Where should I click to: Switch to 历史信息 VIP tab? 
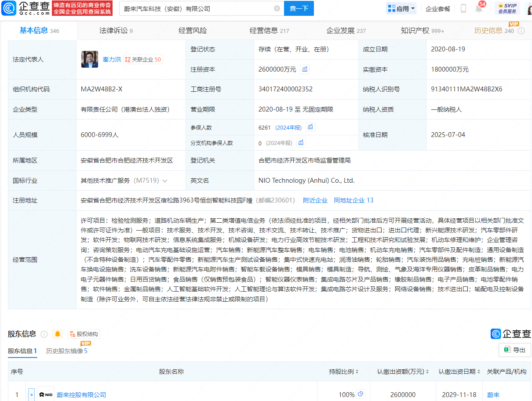494,30
